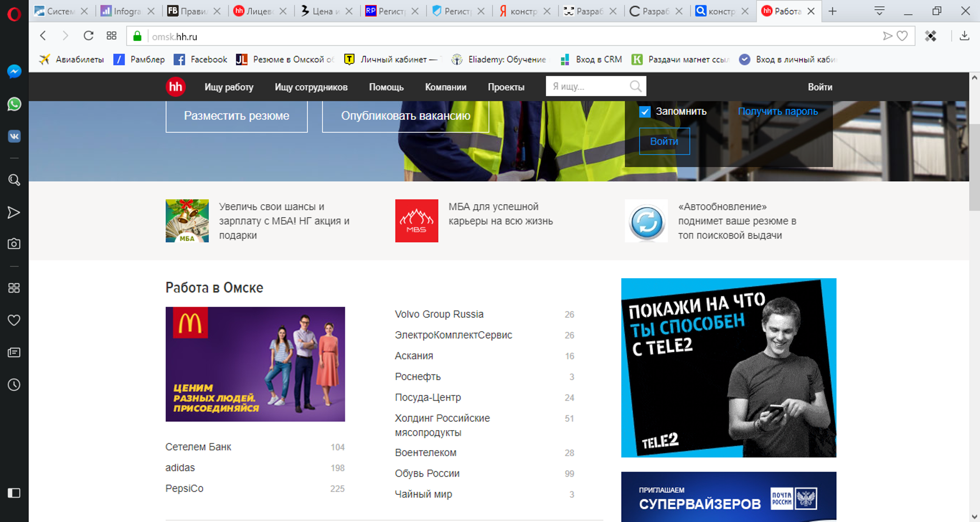The image size is (980, 522).
Task: Open Почта России supervisors banner
Action: click(x=728, y=496)
